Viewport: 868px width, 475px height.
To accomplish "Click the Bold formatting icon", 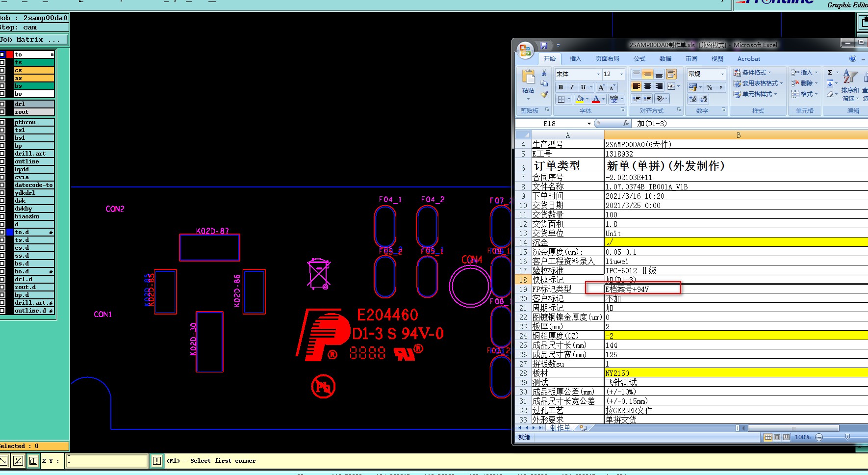I will 561,87.
